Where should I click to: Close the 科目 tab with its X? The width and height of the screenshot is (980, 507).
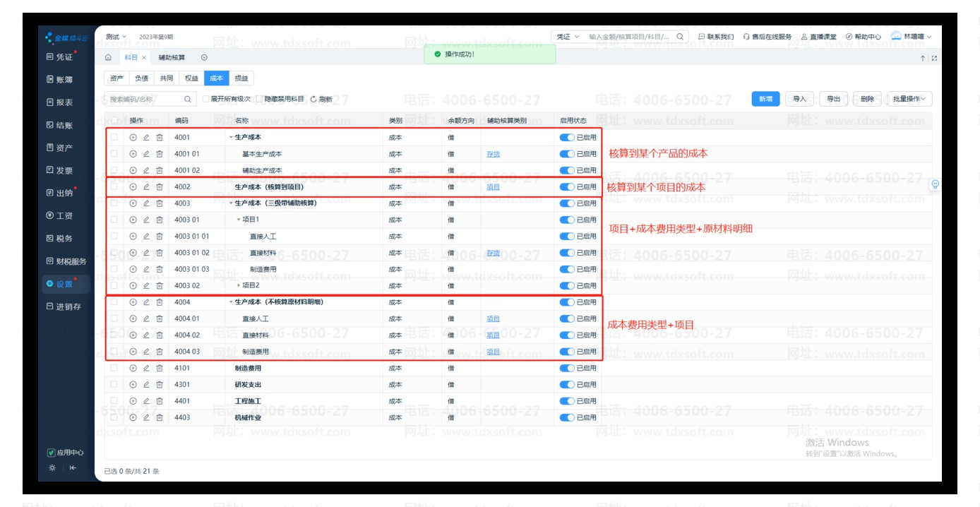[x=144, y=58]
